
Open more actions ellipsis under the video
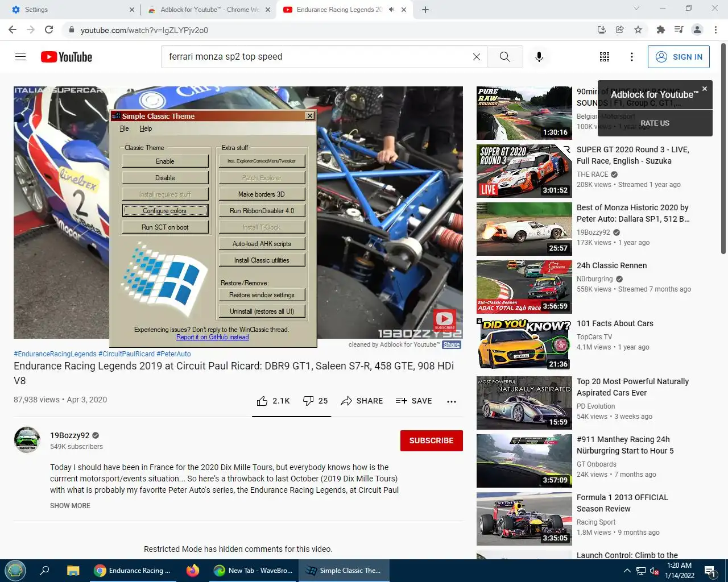coord(452,401)
